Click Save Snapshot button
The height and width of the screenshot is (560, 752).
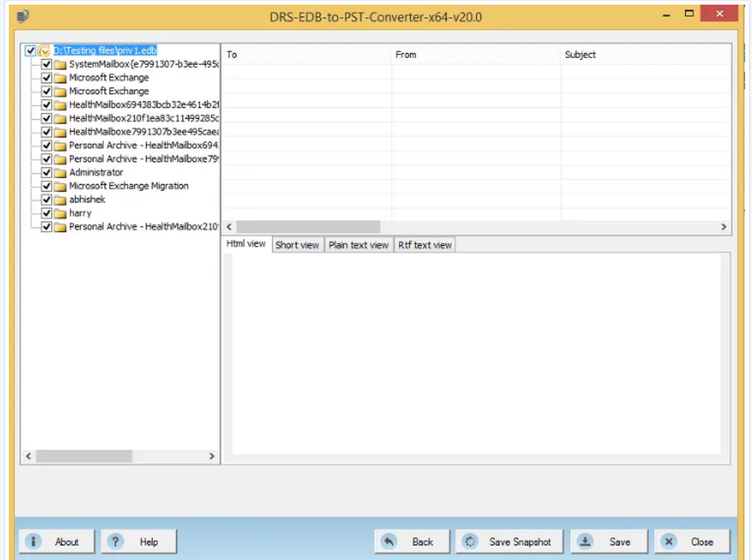(x=509, y=541)
